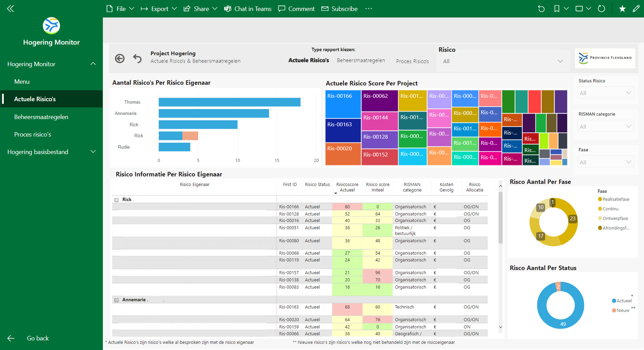
Task: Add report to favorites star
Action: click(x=622, y=9)
